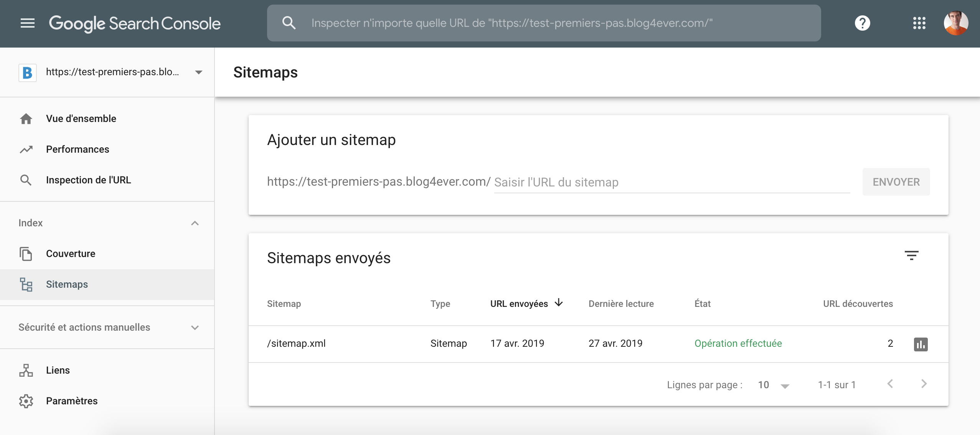Click the Sitemaps envoyés heading

point(328,258)
